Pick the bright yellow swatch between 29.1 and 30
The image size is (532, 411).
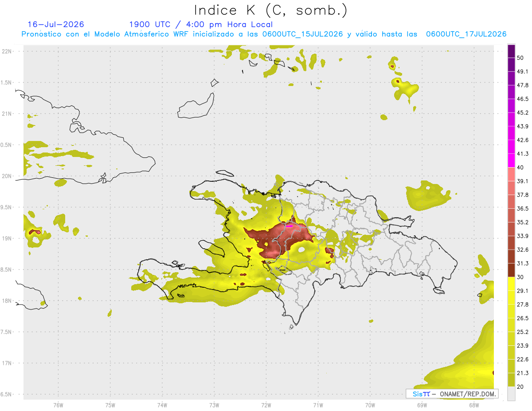coord(511,284)
